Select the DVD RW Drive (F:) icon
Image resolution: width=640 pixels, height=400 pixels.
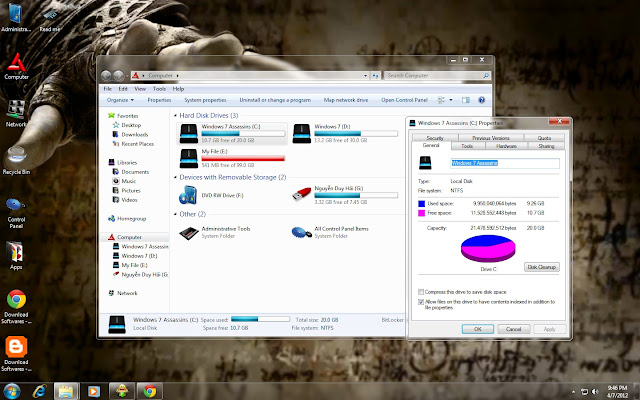tap(188, 195)
